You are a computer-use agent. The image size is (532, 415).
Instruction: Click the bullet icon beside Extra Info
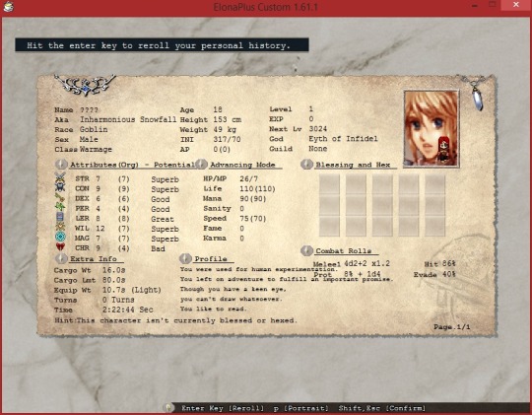pos(61,258)
